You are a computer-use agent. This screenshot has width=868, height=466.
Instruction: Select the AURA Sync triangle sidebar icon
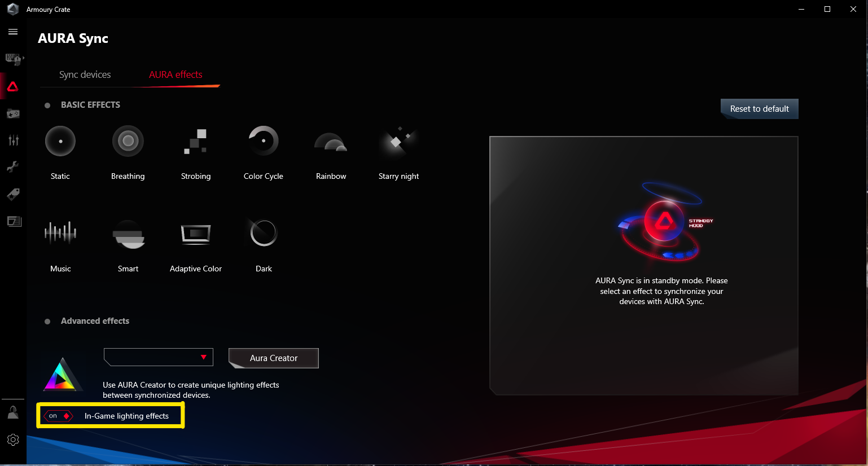13,86
